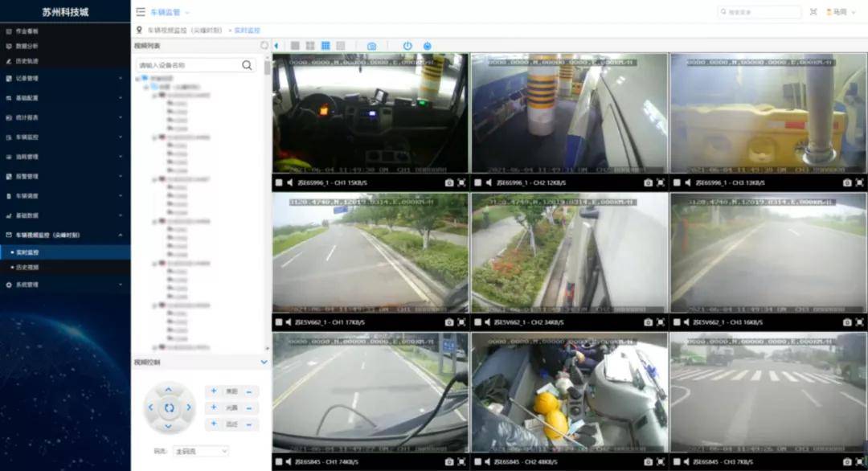Select the 3x3 grid layout icon
868x471 pixels.
click(x=325, y=46)
